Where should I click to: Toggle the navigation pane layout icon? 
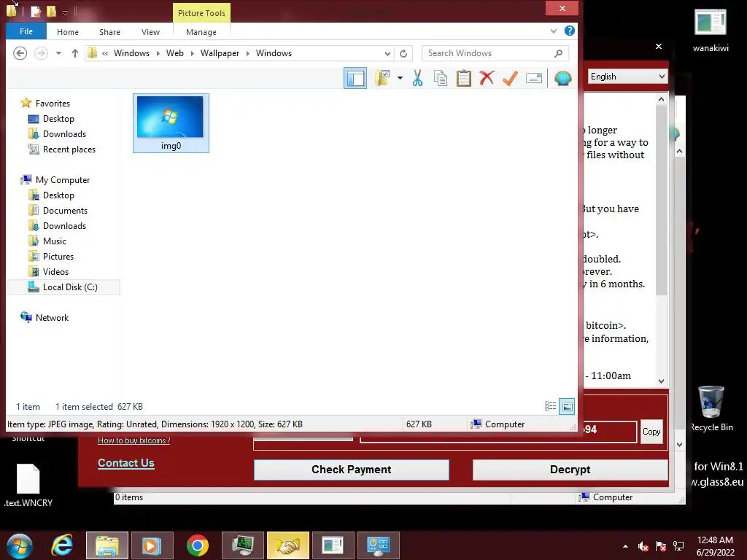355,78
